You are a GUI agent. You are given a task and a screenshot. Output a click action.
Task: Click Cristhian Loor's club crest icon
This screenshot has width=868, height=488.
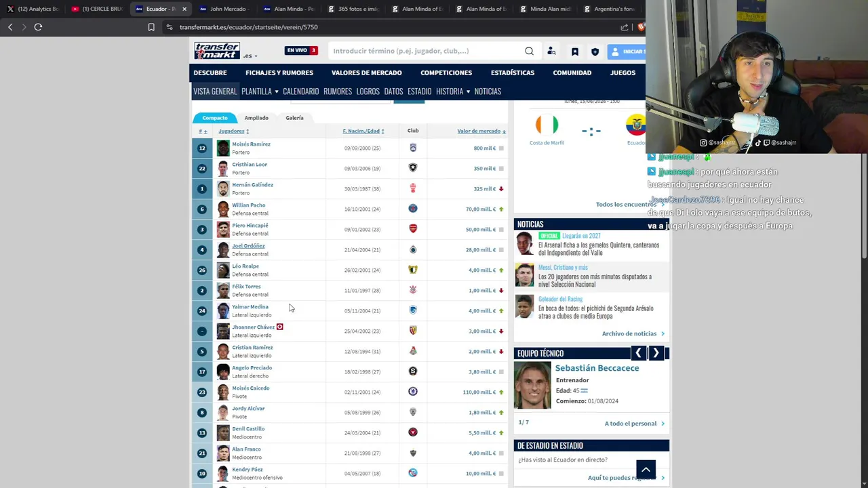click(x=413, y=168)
